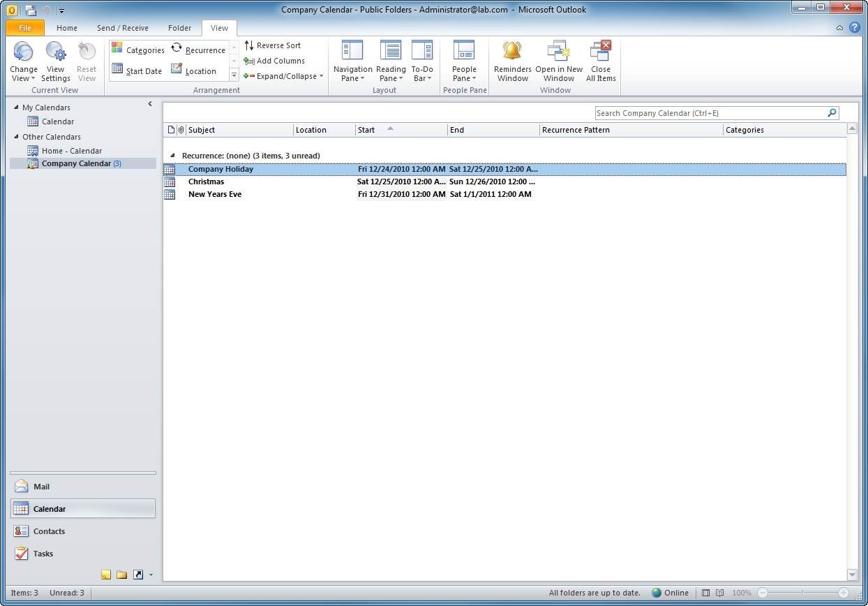
Task: Open Outlook Help question mark icon
Action: click(854, 28)
